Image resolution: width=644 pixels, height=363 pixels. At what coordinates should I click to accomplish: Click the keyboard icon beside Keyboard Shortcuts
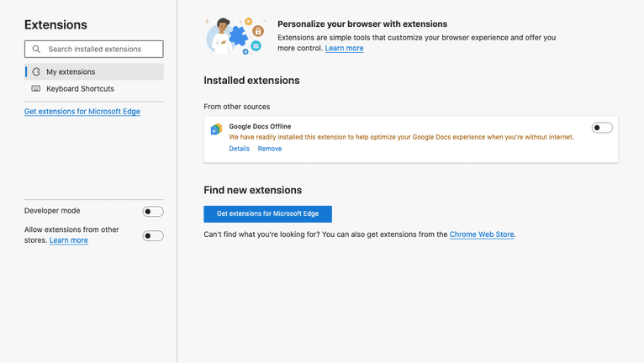tap(36, 89)
